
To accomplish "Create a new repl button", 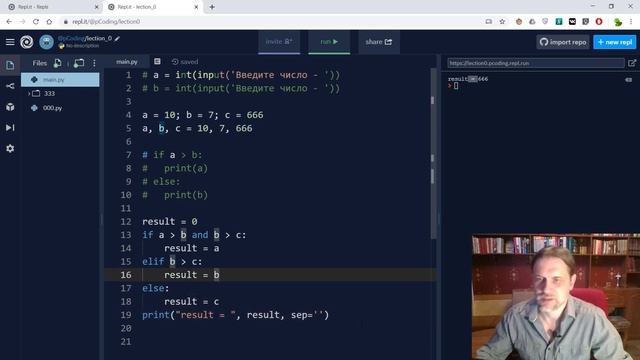I will tap(614, 42).
